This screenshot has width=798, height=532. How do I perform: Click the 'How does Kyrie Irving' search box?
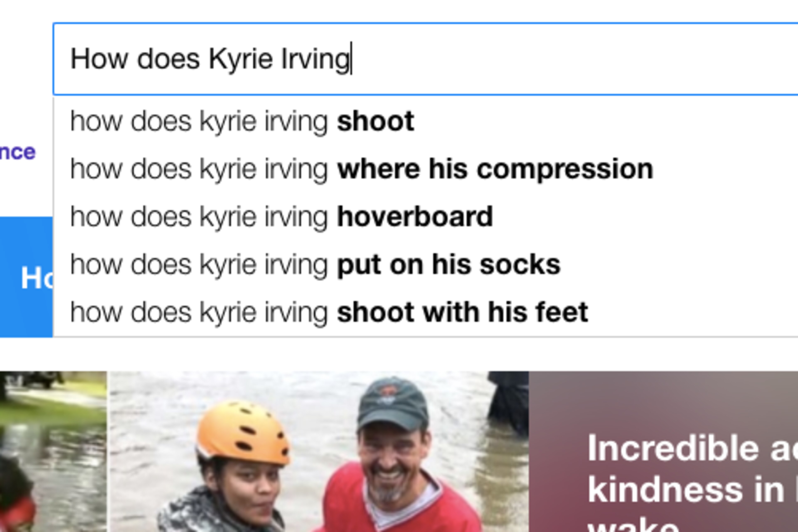coord(425,59)
